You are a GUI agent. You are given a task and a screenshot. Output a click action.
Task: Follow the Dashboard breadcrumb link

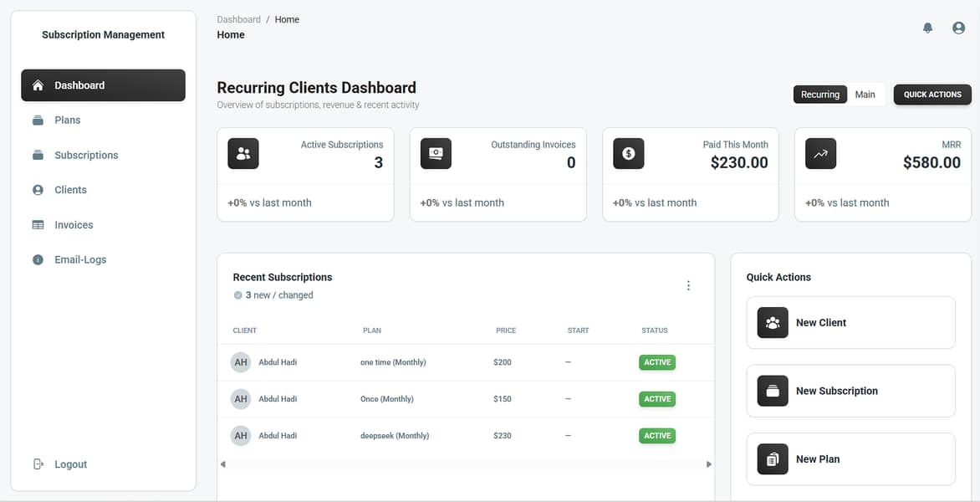point(238,18)
